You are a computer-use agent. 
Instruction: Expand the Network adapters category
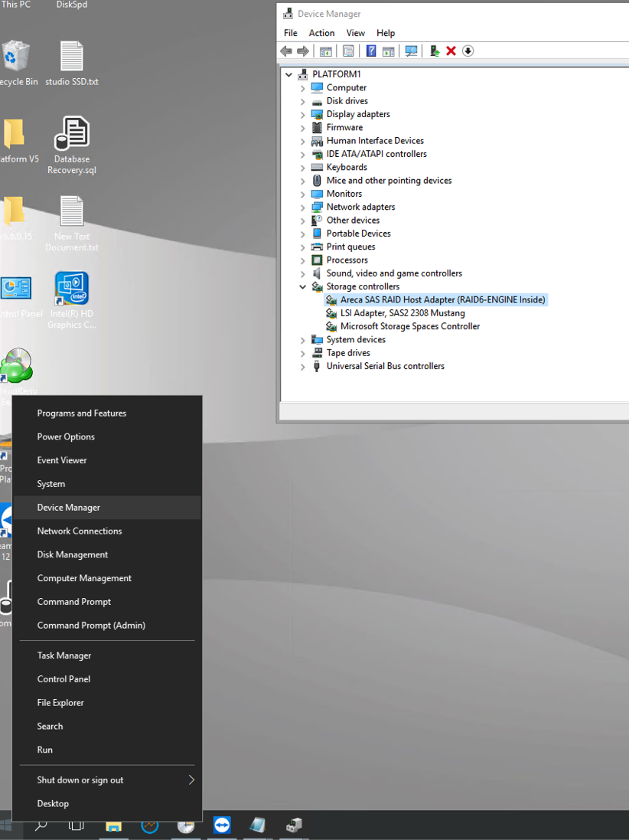pos(303,208)
